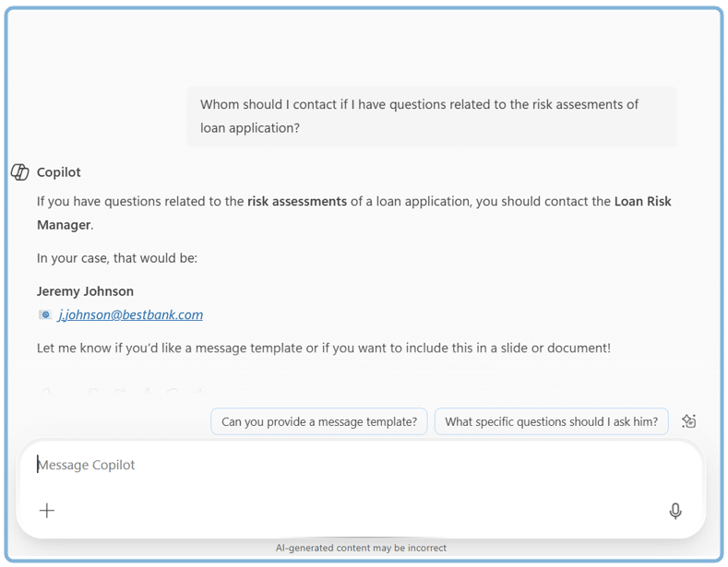This screenshot has width=728, height=567.
Task: Click the "AI-generated content may be incorrect" notice
Action: [x=361, y=548]
